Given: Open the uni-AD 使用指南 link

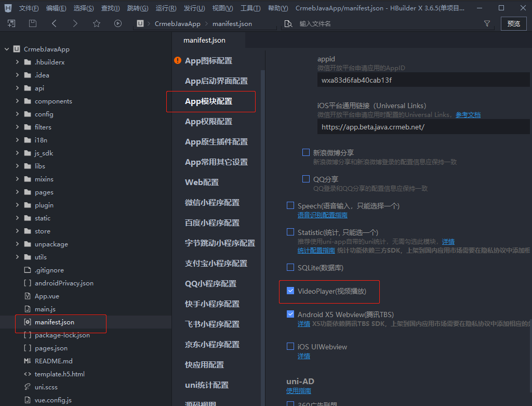Looking at the screenshot, I should (299, 391).
